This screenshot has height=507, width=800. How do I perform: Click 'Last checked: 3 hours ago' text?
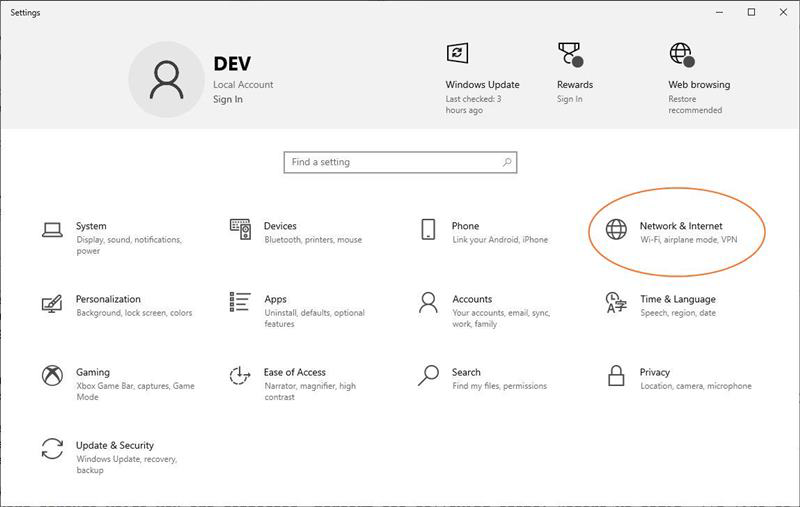coord(473,105)
